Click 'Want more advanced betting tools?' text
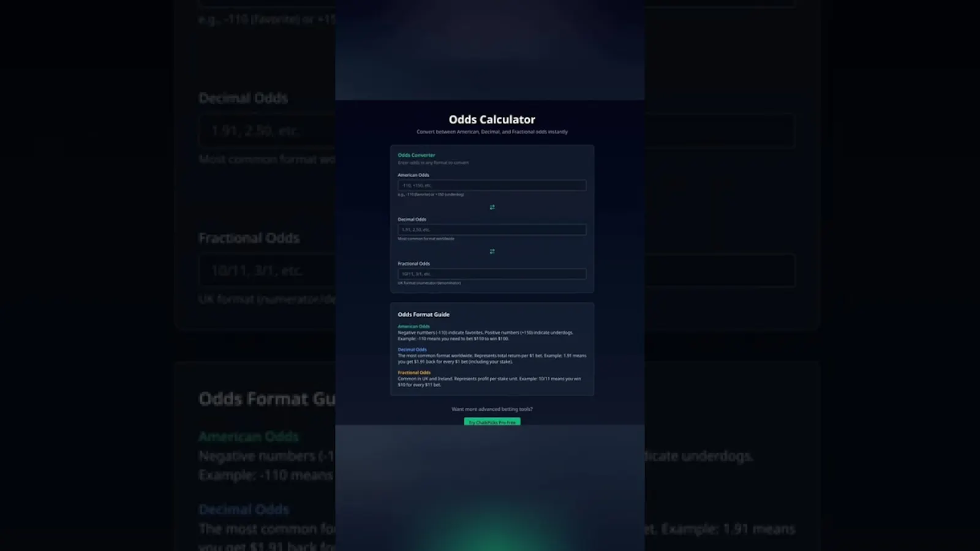The height and width of the screenshot is (551, 980). point(492,409)
